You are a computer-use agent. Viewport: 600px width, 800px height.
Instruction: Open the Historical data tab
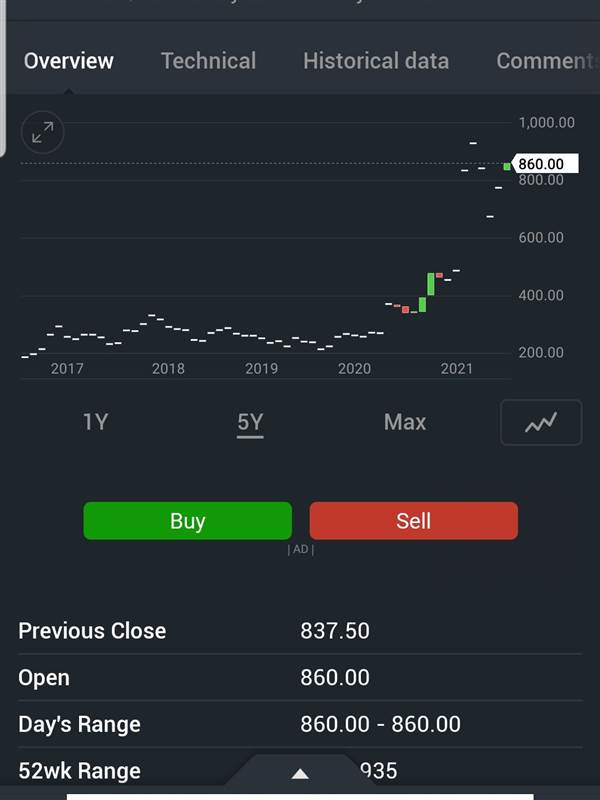376,61
